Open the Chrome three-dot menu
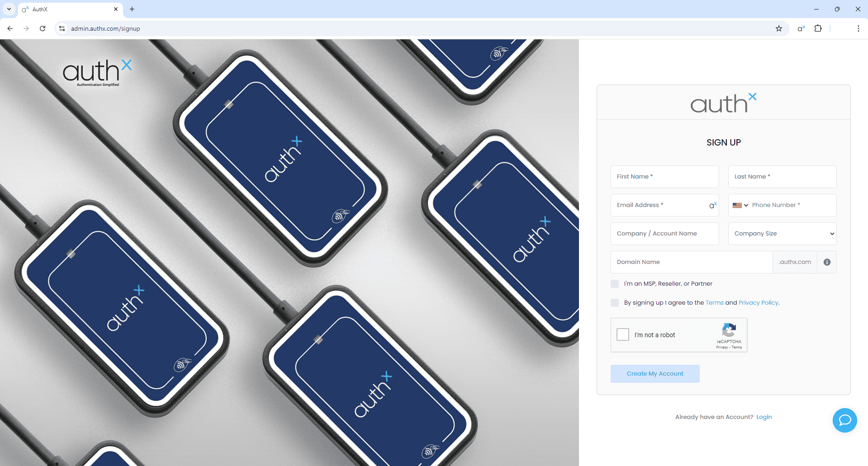The image size is (868, 466). (858, 28)
